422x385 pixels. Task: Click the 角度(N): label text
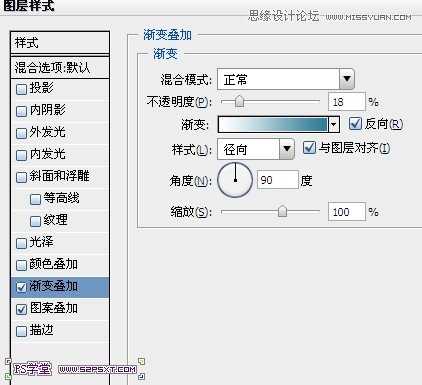pos(191,181)
